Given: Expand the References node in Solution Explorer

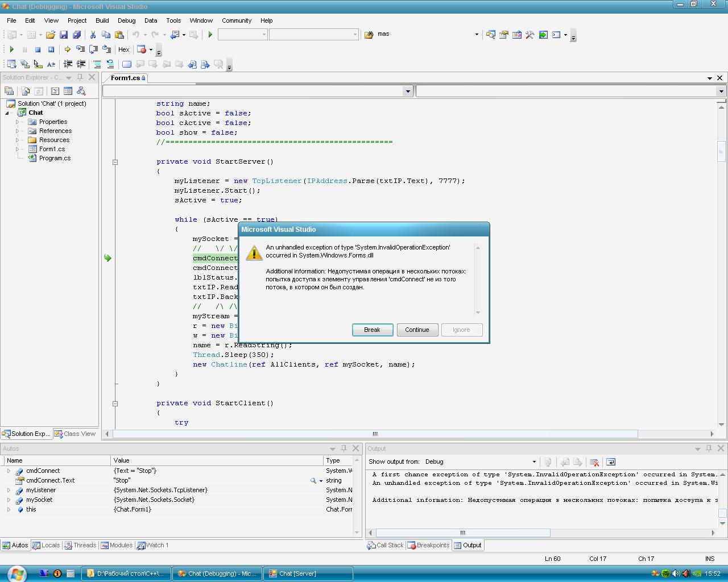Looking at the screenshot, I should [18, 131].
